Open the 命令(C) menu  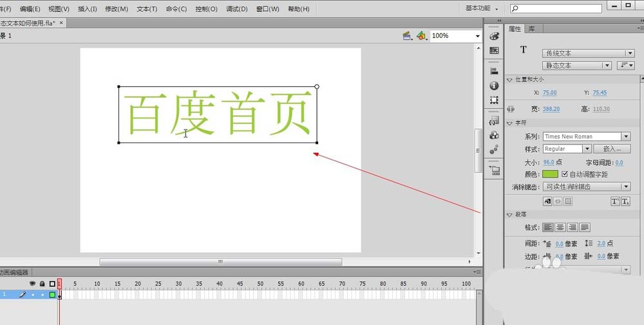(x=176, y=8)
